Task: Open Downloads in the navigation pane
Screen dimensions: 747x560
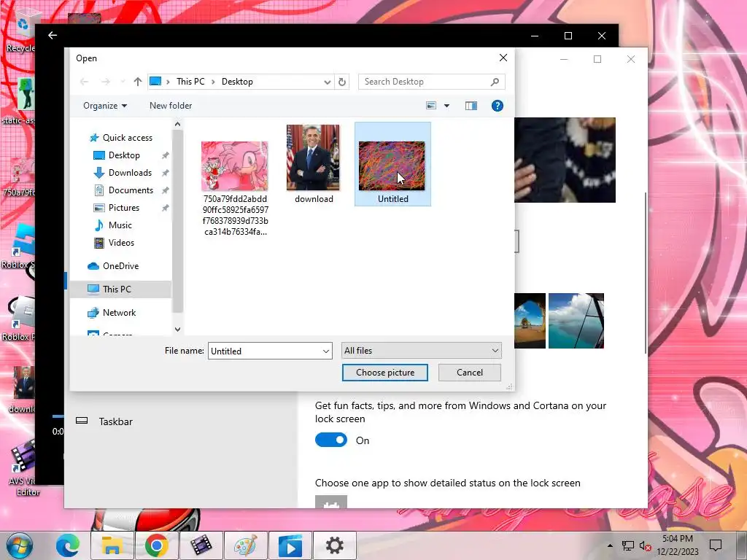Action: point(130,173)
